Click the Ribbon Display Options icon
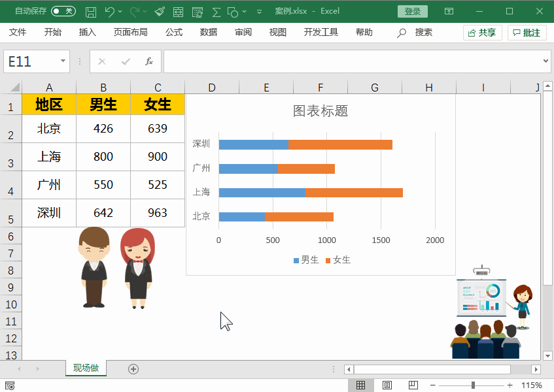 tap(449, 11)
